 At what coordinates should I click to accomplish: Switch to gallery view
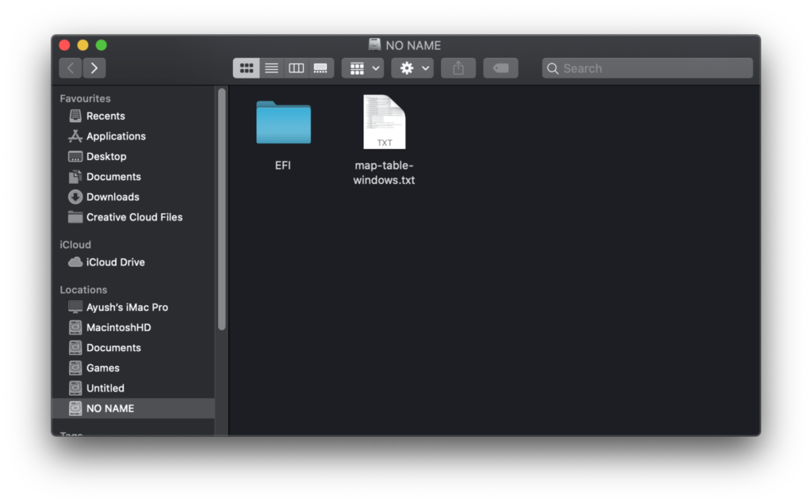320,67
